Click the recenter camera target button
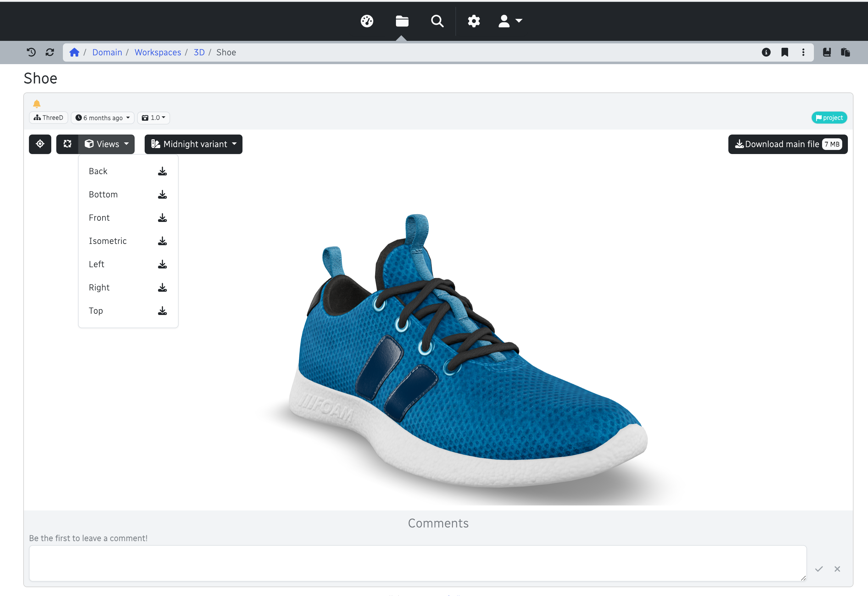868x596 pixels. pyautogui.click(x=40, y=144)
